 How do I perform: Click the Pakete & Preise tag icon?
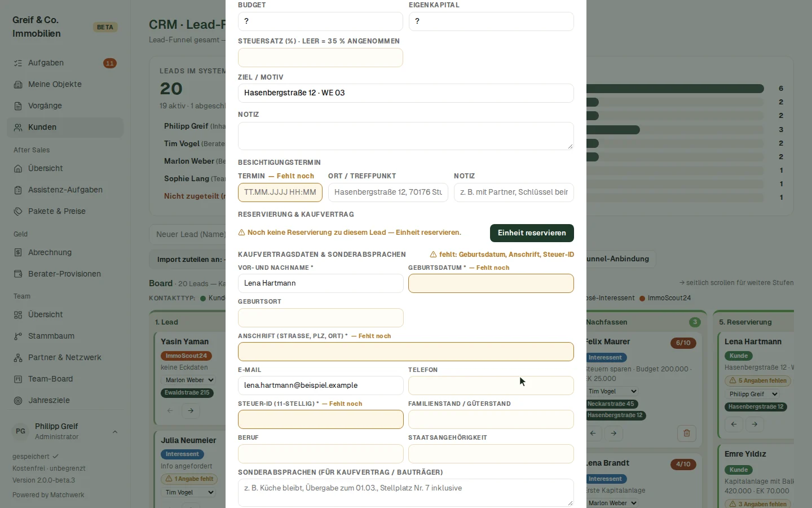pyautogui.click(x=18, y=212)
